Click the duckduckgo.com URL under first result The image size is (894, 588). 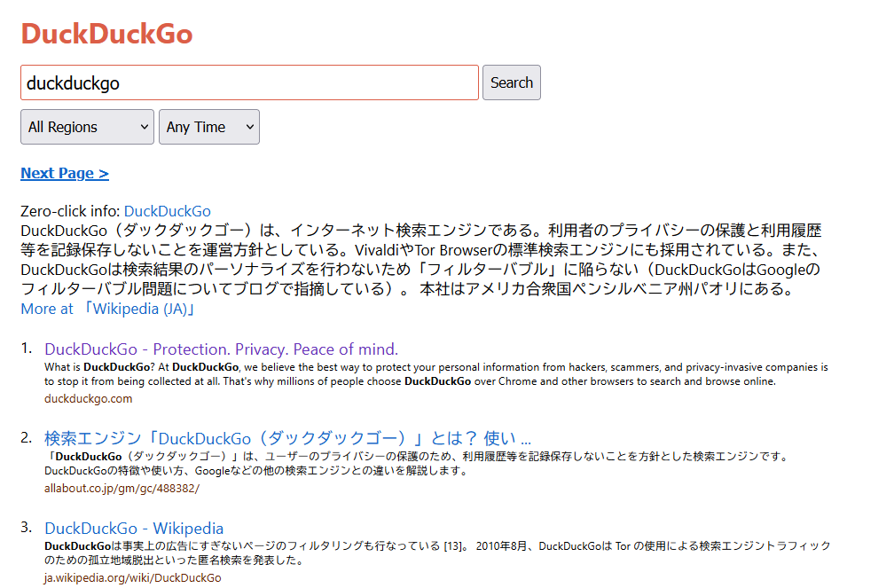(88, 398)
